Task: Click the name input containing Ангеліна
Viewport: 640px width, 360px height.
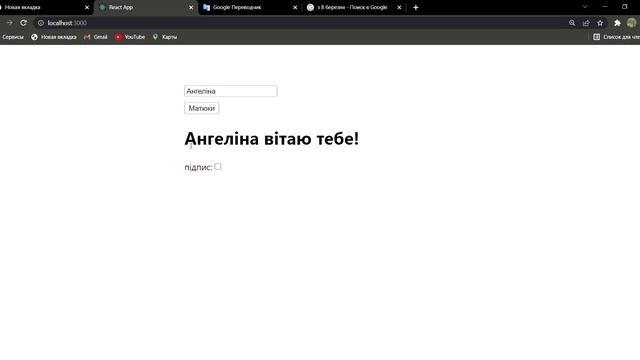Action: click(231, 91)
